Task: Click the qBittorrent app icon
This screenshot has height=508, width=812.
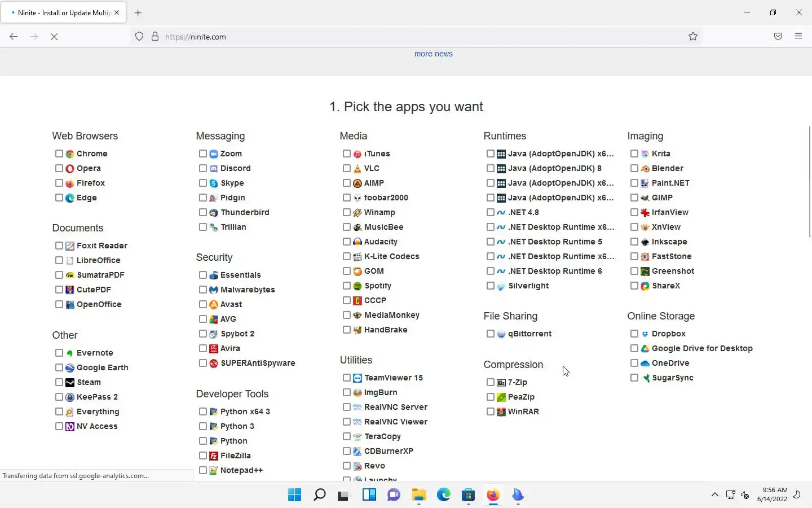Action: point(501,334)
